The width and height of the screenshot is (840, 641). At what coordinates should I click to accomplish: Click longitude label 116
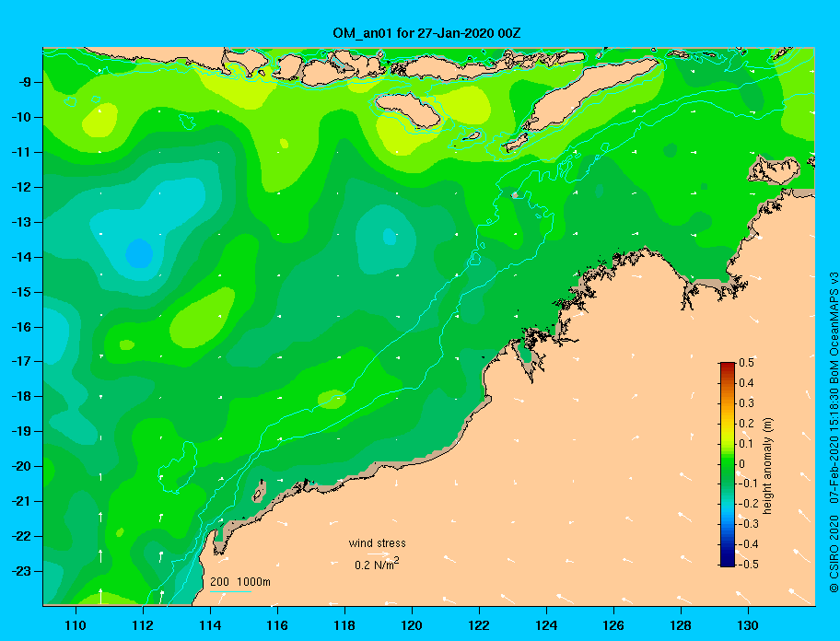pyautogui.click(x=277, y=625)
